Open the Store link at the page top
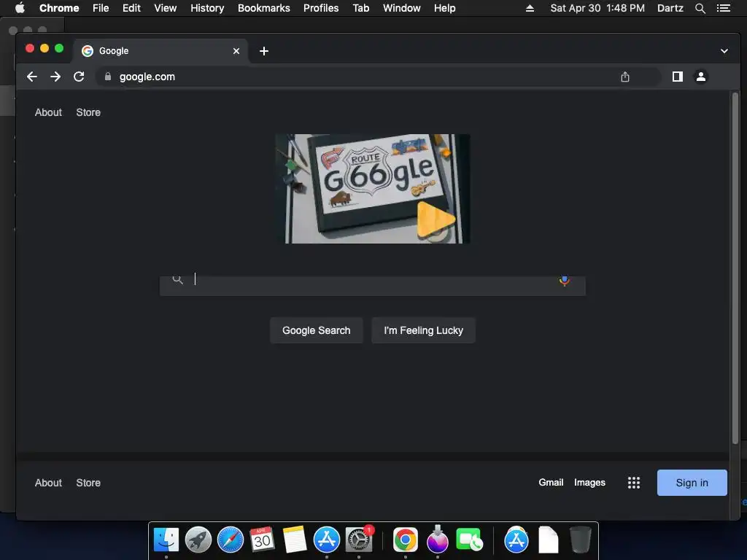 pos(88,112)
